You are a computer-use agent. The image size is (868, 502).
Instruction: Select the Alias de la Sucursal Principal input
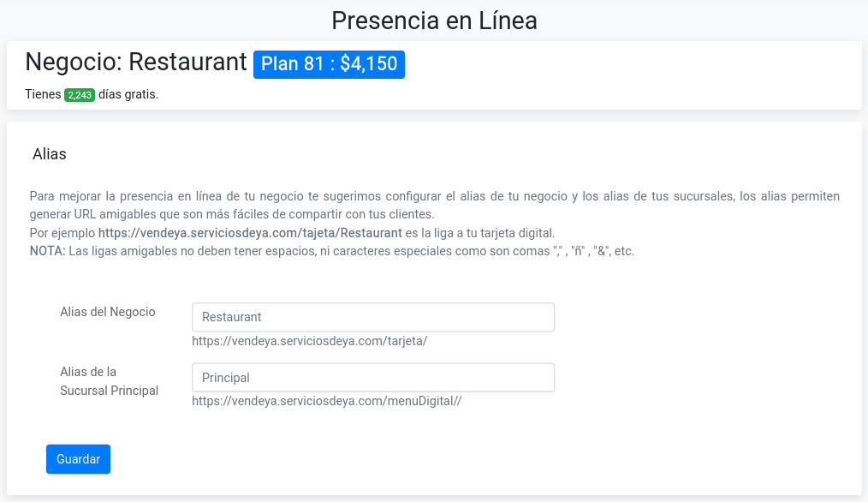373,378
